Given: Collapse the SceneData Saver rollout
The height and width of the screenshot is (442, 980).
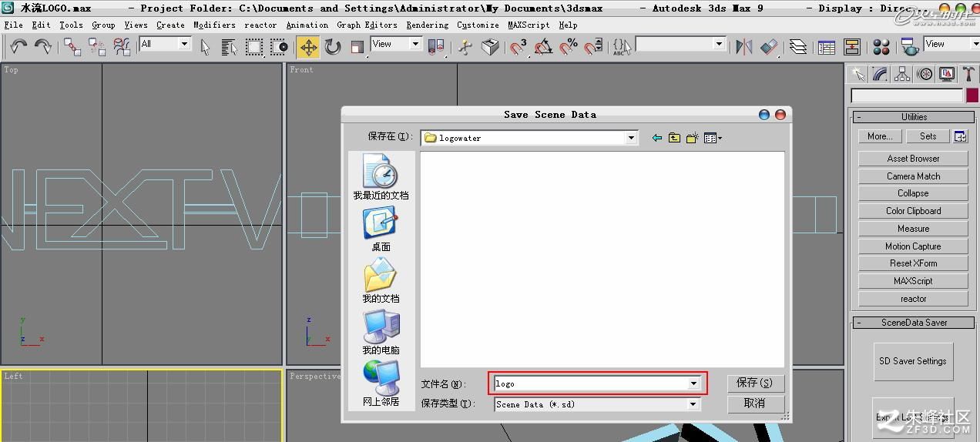Looking at the screenshot, I should tap(914, 323).
